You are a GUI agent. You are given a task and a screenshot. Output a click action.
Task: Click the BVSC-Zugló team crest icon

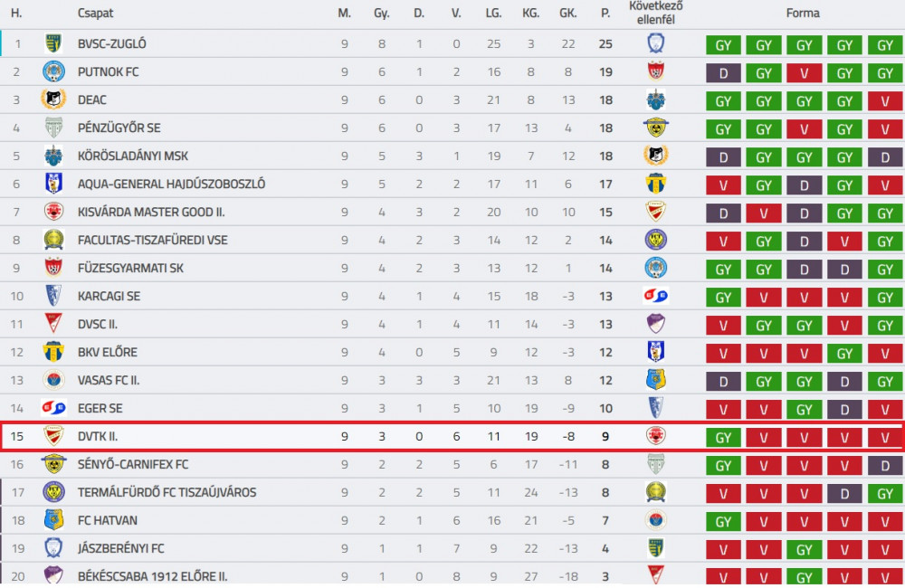pyautogui.click(x=53, y=43)
